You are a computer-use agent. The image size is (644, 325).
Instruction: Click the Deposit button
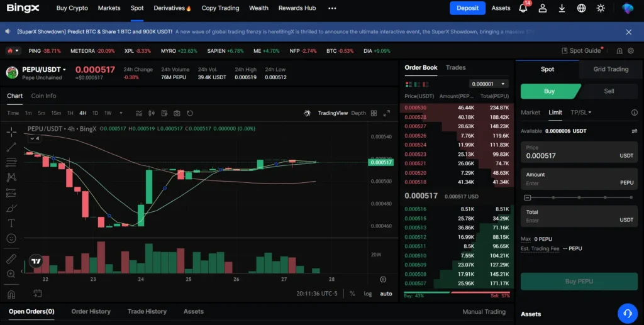pyautogui.click(x=467, y=8)
